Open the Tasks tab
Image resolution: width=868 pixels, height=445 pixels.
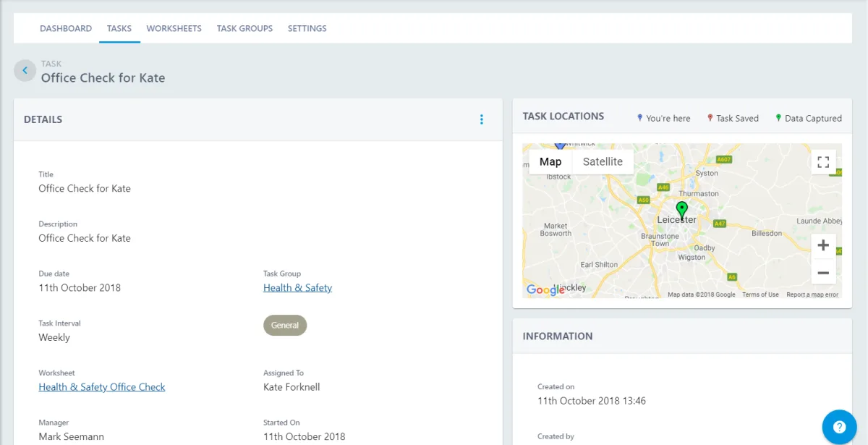click(x=119, y=29)
